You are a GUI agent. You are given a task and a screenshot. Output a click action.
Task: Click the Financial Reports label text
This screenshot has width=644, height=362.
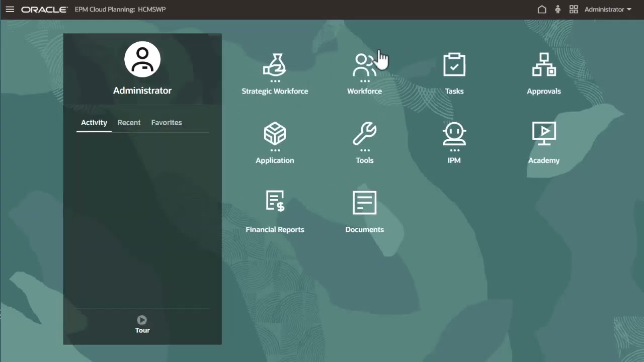275,229
